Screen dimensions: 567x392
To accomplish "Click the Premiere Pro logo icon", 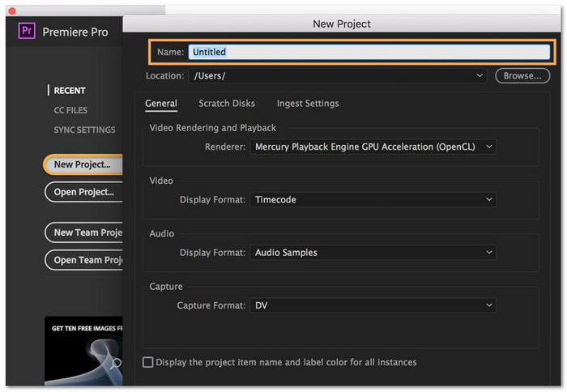I will pyautogui.click(x=27, y=31).
